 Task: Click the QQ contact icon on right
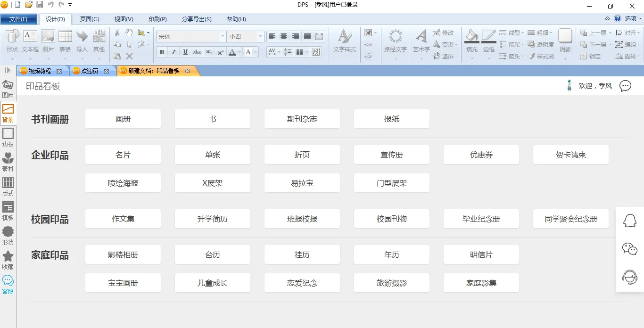(630, 221)
